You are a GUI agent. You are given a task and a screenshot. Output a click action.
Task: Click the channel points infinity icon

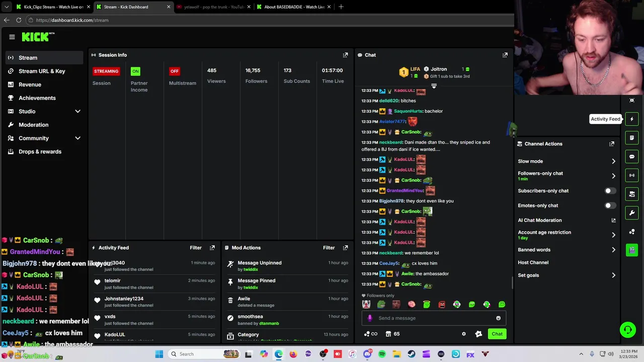coord(370,334)
